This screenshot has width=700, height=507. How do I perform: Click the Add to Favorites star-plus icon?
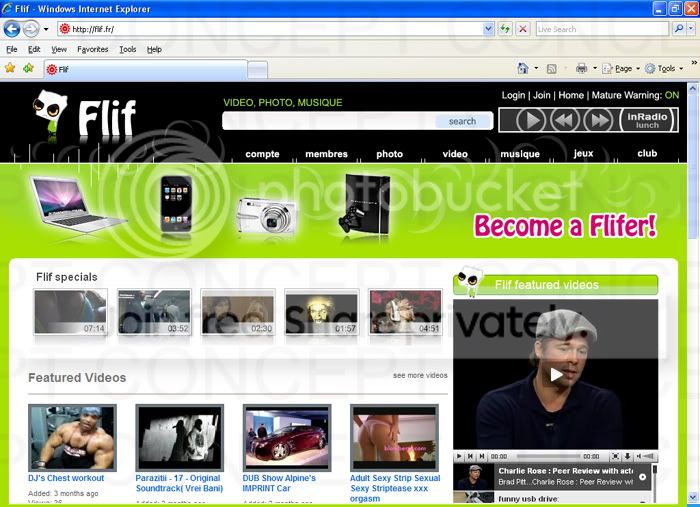tap(29, 68)
